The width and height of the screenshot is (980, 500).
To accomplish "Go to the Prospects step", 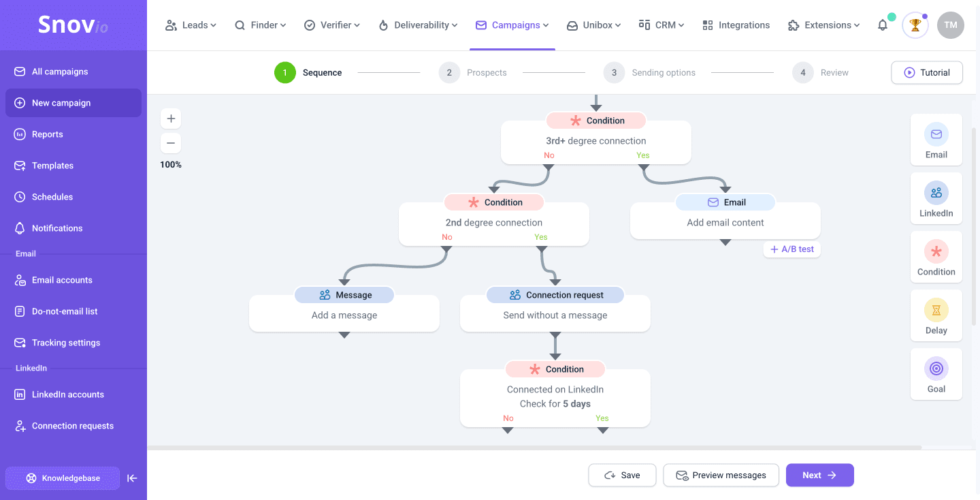I will click(473, 73).
